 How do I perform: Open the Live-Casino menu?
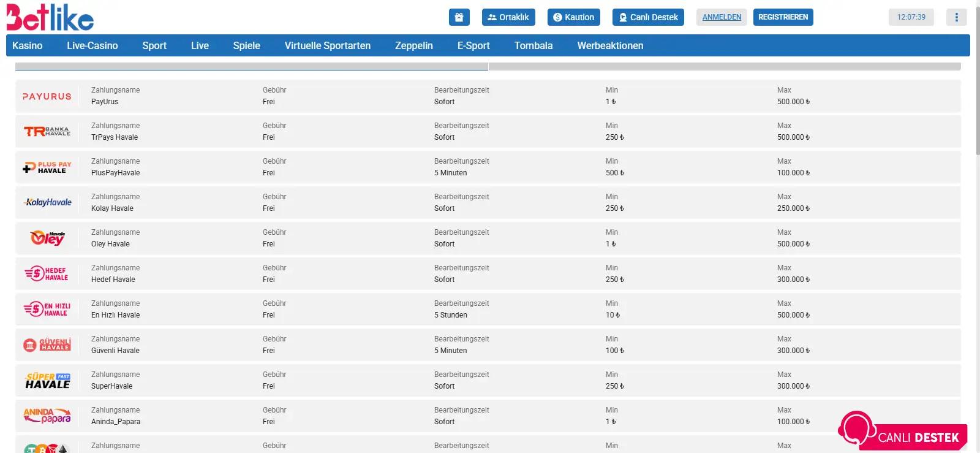(x=92, y=45)
